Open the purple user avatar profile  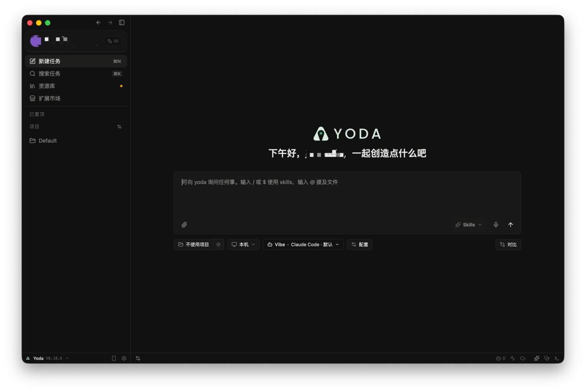point(36,41)
